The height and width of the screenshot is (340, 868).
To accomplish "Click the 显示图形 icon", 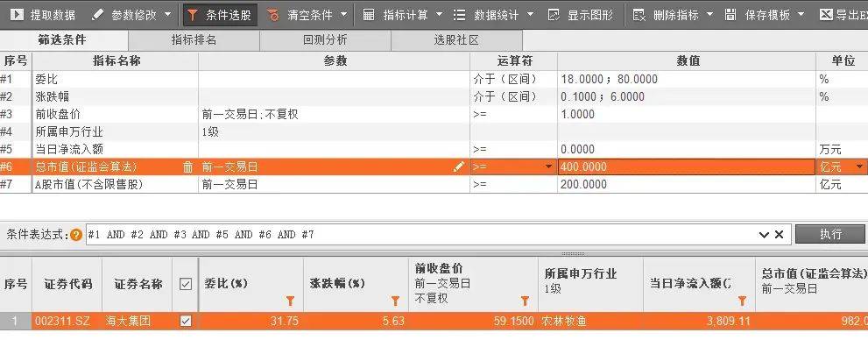I will [x=554, y=15].
